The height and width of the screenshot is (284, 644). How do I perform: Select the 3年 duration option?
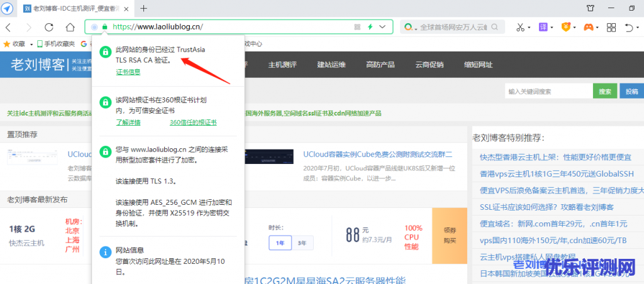(x=302, y=243)
